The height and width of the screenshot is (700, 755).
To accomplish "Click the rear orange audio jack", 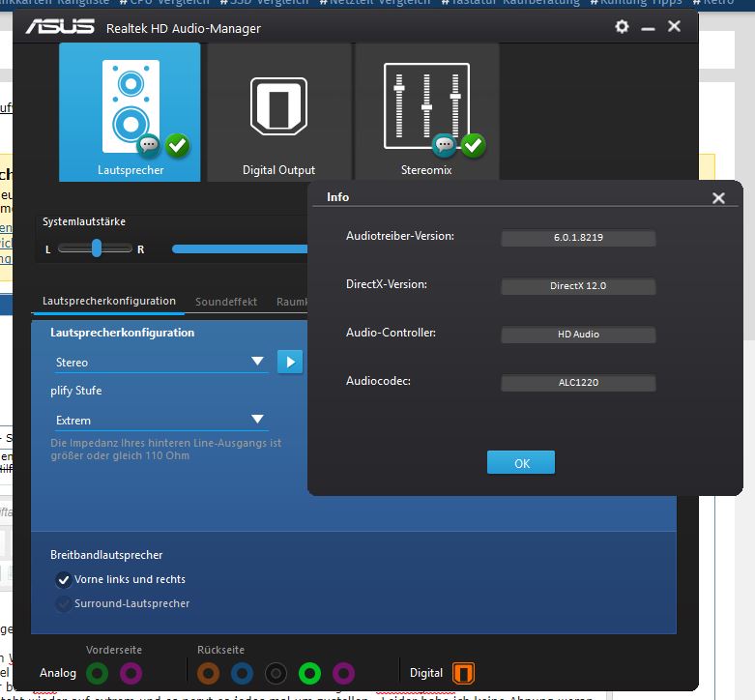I will click(208, 673).
